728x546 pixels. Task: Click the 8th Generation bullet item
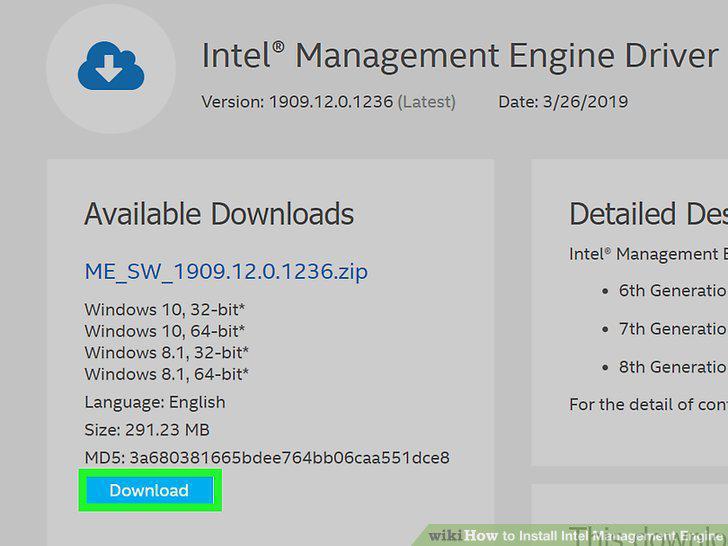pyautogui.click(x=673, y=367)
